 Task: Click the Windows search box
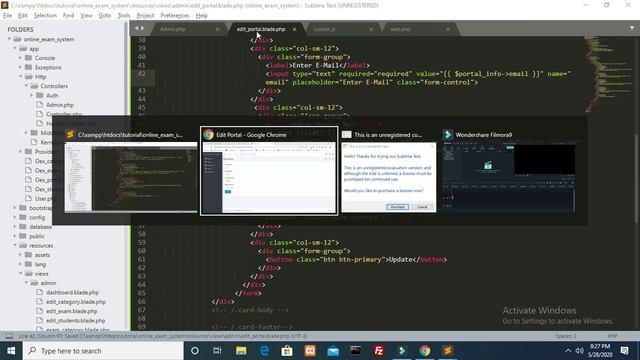[x=103, y=351]
